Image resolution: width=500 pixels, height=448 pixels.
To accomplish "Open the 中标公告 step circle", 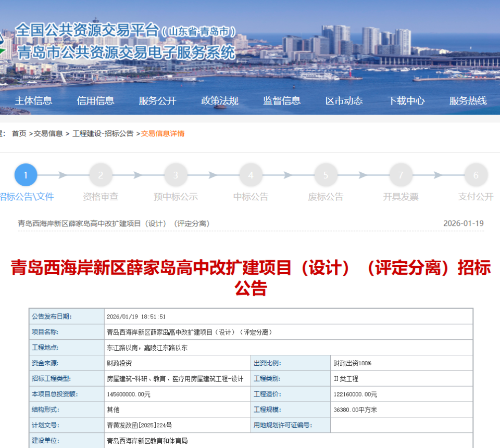I will [x=251, y=175].
